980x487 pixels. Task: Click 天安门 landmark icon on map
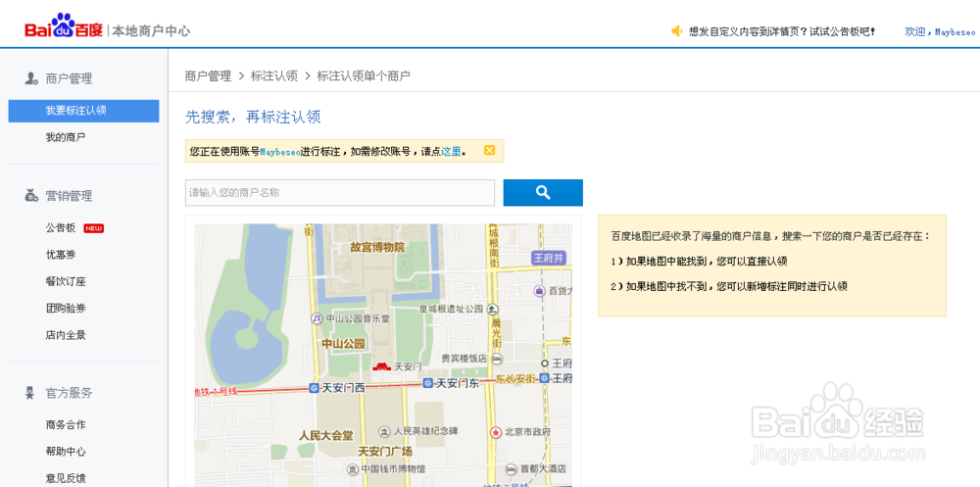pyautogui.click(x=381, y=365)
